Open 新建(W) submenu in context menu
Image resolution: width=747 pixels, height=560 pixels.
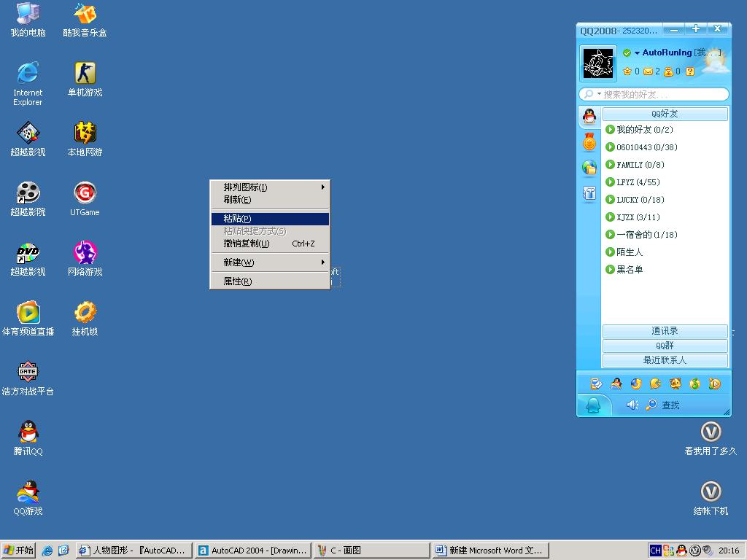tap(270, 262)
